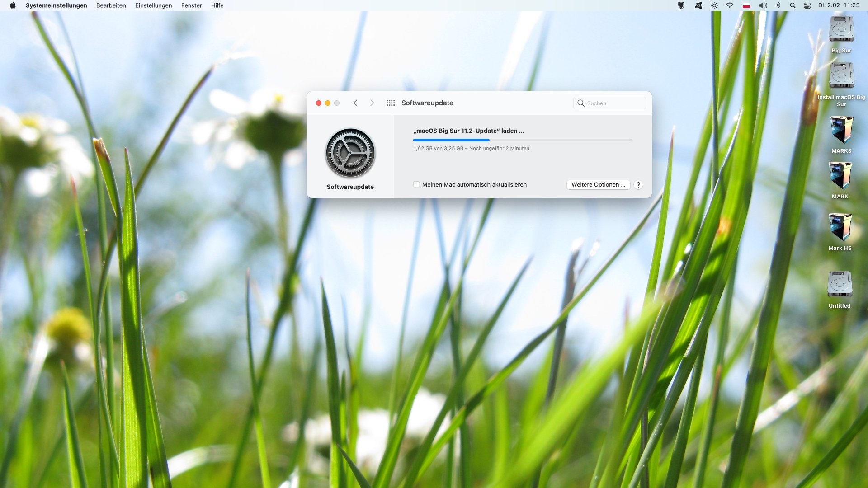Open the Apple menu
The height and width of the screenshot is (488, 868).
tap(13, 5)
